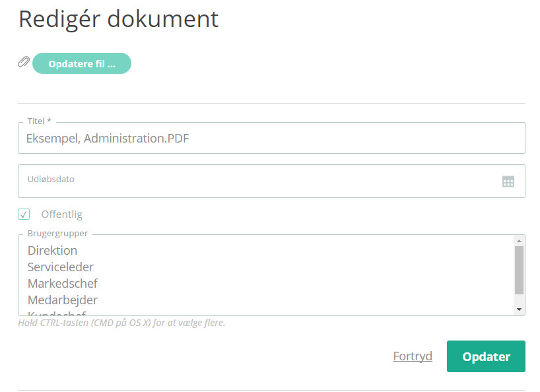Click the Redigér dokument heading
540x392 pixels.
coord(118,19)
